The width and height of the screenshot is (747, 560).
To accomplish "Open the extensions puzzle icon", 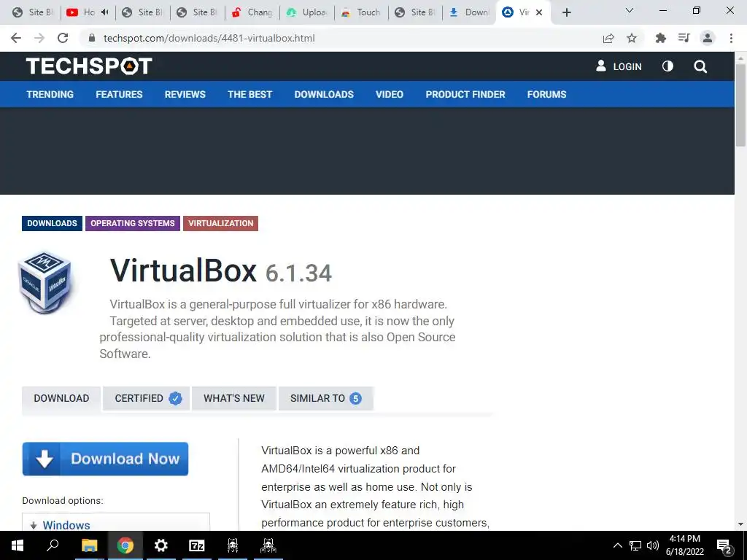I will click(x=661, y=38).
